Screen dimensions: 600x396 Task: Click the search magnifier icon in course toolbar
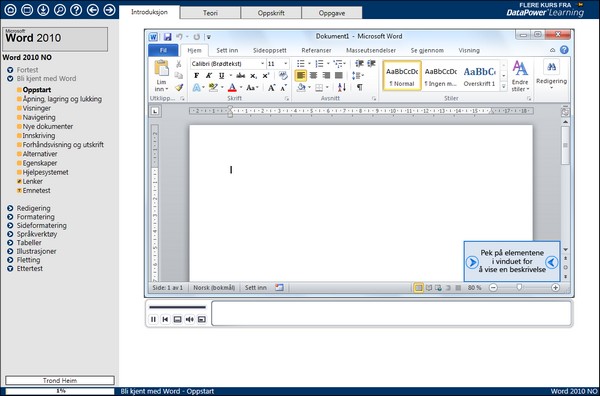(60, 10)
